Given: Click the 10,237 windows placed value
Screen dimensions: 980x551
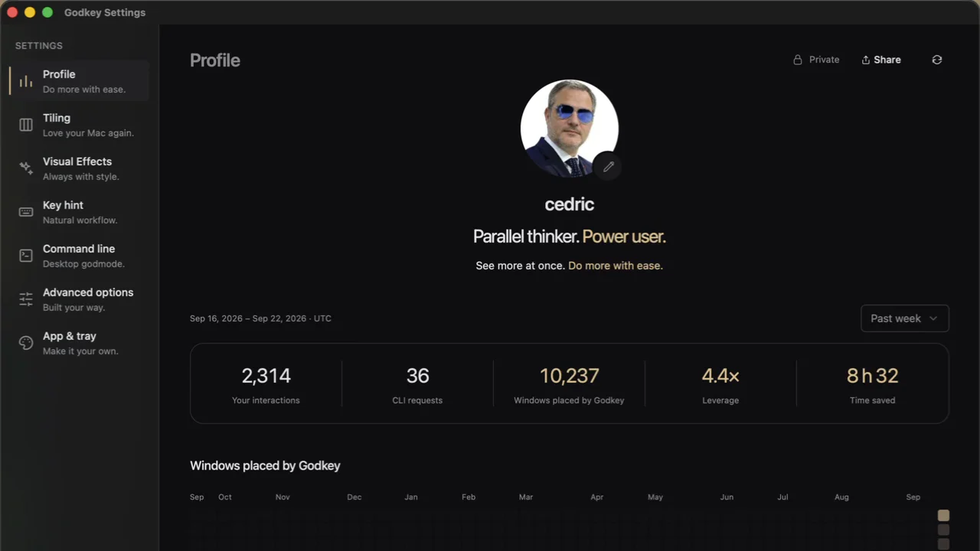Looking at the screenshot, I should (x=569, y=376).
